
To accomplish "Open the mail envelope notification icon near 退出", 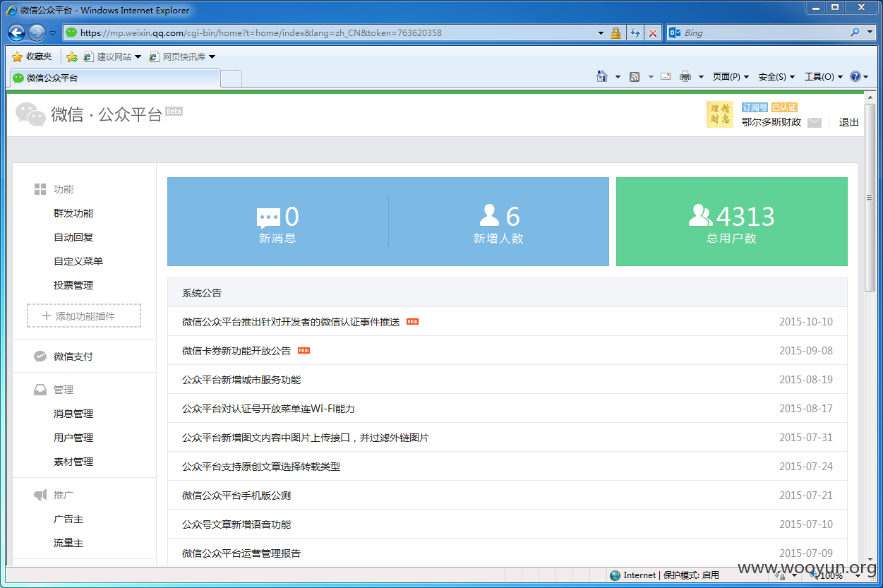I will pyautogui.click(x=815, y=123).
